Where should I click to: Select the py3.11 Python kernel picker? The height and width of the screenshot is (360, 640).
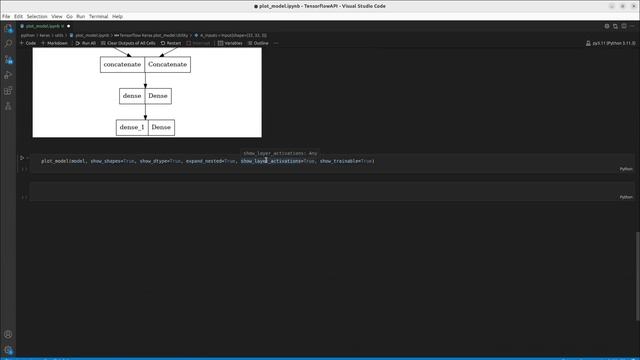(x=611, y=43)
